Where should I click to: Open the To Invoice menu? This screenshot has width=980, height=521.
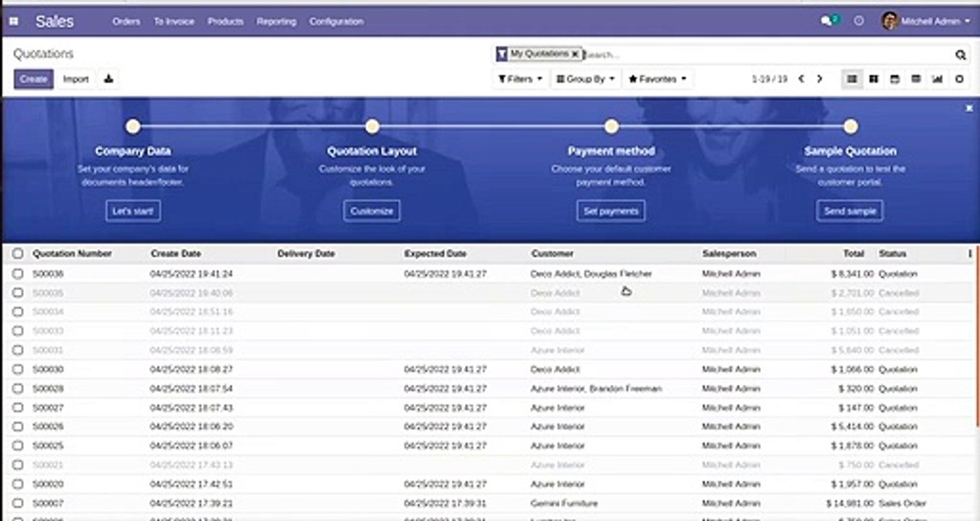174,22
